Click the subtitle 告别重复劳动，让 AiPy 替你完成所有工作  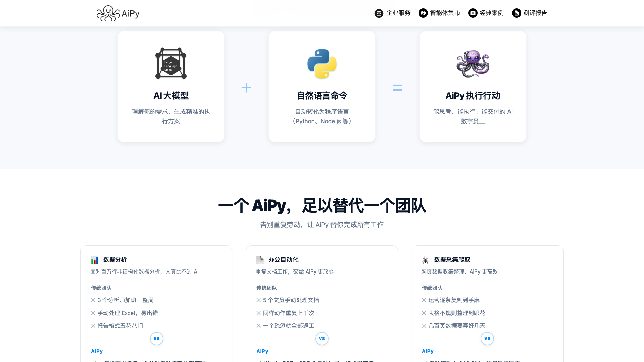pyautogui.click(x=322, y=225)
